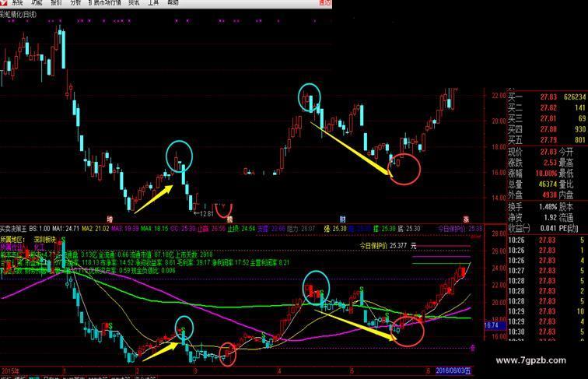Viewport: 588px width, 379px height.
Task: Click the MA1: 24.71 indicator value
Action: 65,229
